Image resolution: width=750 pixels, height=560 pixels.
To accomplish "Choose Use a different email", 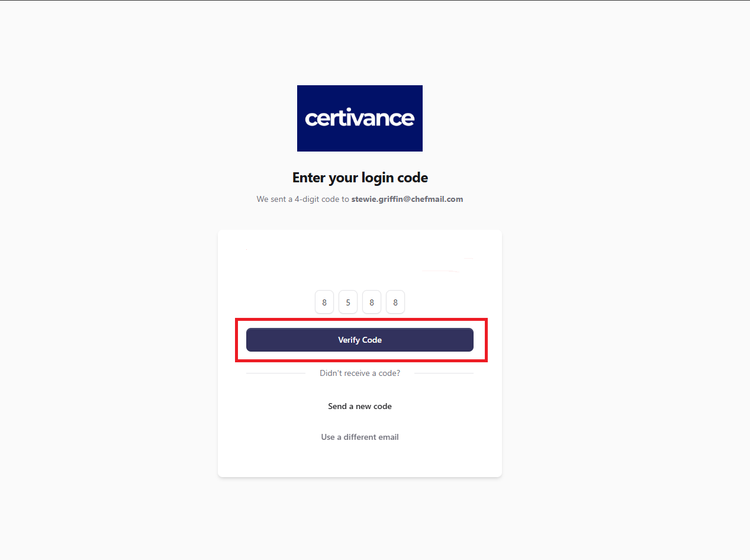I will coord(360,437).
